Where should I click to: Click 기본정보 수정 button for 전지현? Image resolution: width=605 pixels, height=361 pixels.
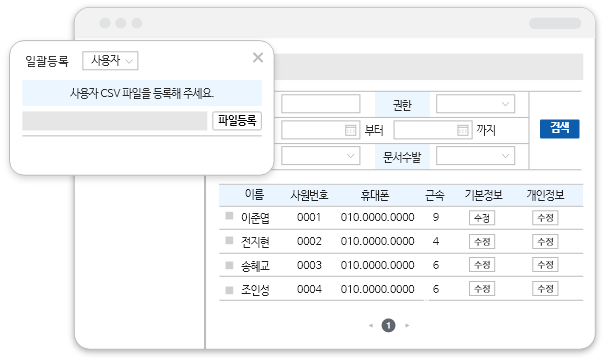click(482, 242)
